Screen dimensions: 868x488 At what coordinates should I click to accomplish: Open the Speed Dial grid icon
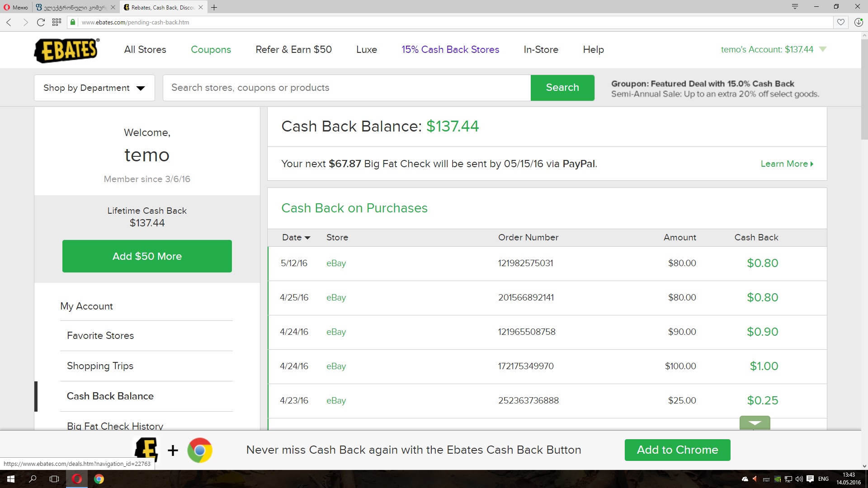57,22
